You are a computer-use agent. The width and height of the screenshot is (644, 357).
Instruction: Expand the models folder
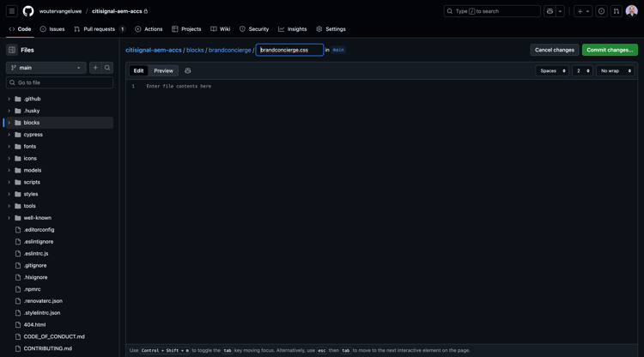tap(9, 170)
